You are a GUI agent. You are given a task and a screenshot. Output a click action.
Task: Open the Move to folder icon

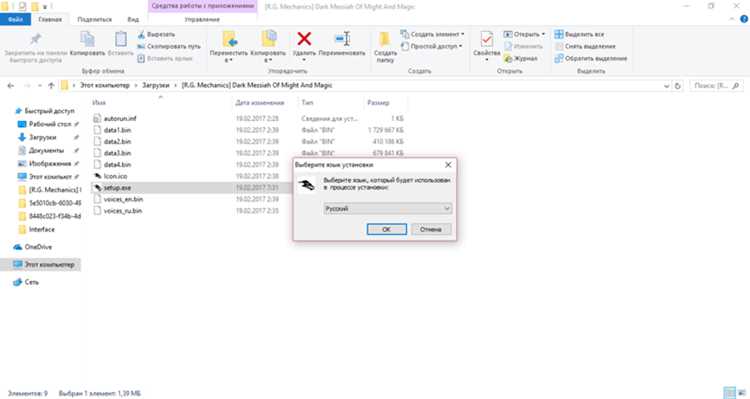pos(229,39)
